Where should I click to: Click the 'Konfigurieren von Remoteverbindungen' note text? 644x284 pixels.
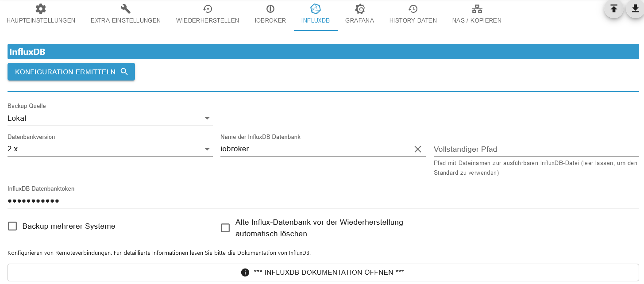159,253
